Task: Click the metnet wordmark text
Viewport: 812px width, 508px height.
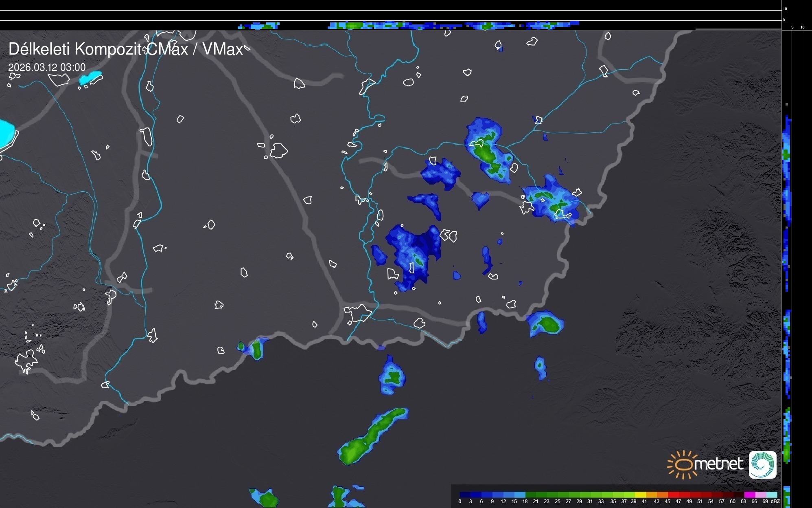Action: pos(718,464)
